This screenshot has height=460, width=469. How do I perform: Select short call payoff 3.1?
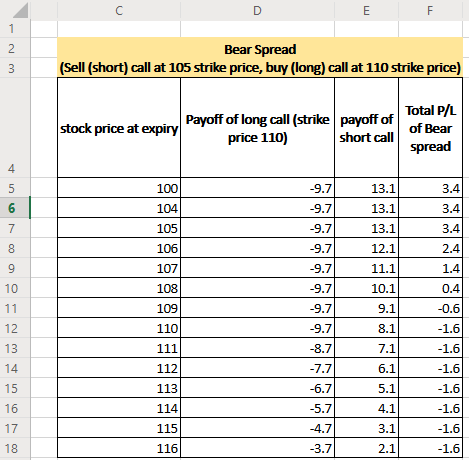[x=366, y=428]
